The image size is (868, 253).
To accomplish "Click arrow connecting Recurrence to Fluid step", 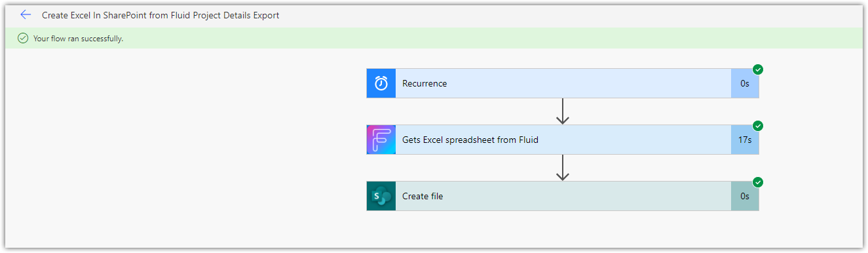I will coord(562,111).
